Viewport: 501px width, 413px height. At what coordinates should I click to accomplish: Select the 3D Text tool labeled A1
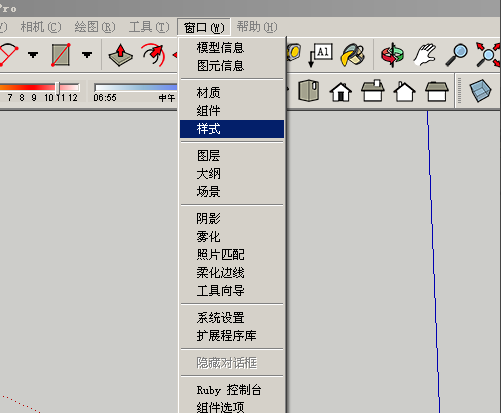tap(320, 54)
